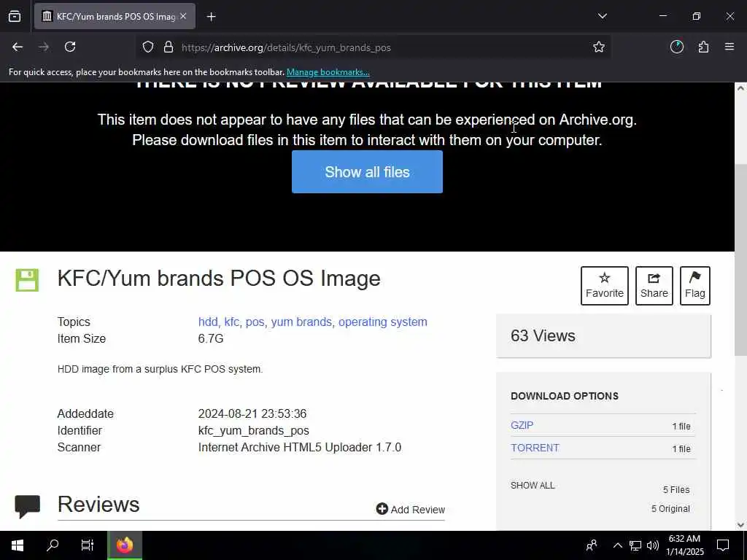
Task: Download the GZIP file option
Action: tap(522, 425)
